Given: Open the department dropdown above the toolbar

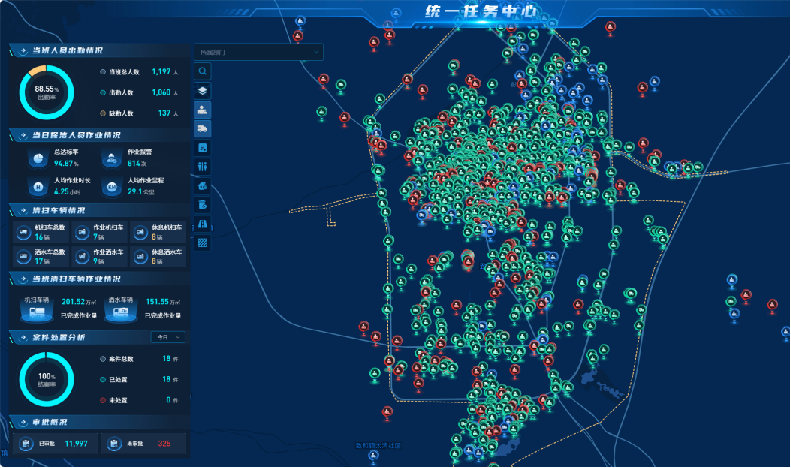Looking at the screenshot, I should tap(258, 52).
